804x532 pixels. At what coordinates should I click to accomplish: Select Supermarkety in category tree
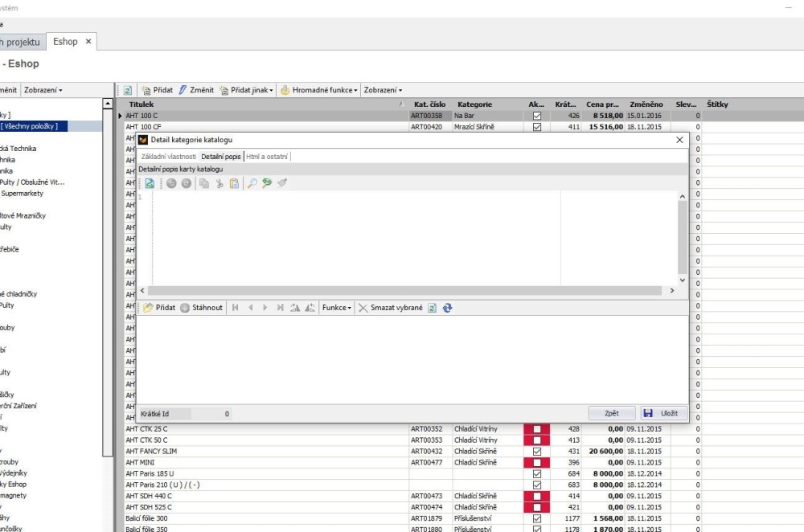[x=22, y=194]
